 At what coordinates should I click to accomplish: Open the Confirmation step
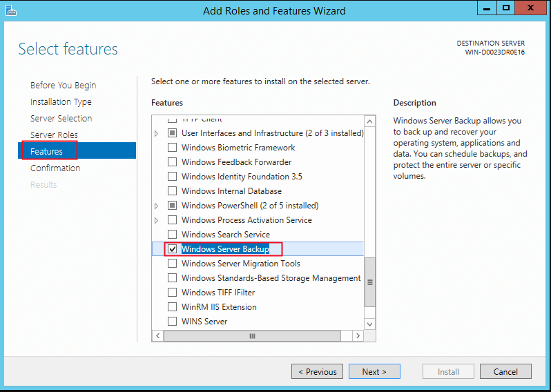click(x=55, y=168)
